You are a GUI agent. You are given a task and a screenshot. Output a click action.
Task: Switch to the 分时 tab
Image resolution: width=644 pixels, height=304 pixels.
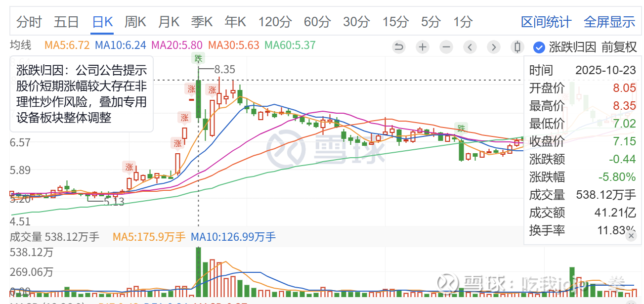[x=29, y=22]
